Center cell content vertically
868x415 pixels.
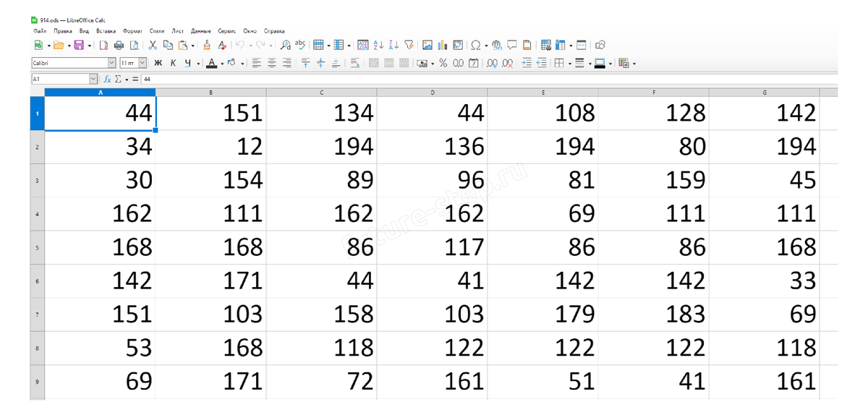click(320, 63)
